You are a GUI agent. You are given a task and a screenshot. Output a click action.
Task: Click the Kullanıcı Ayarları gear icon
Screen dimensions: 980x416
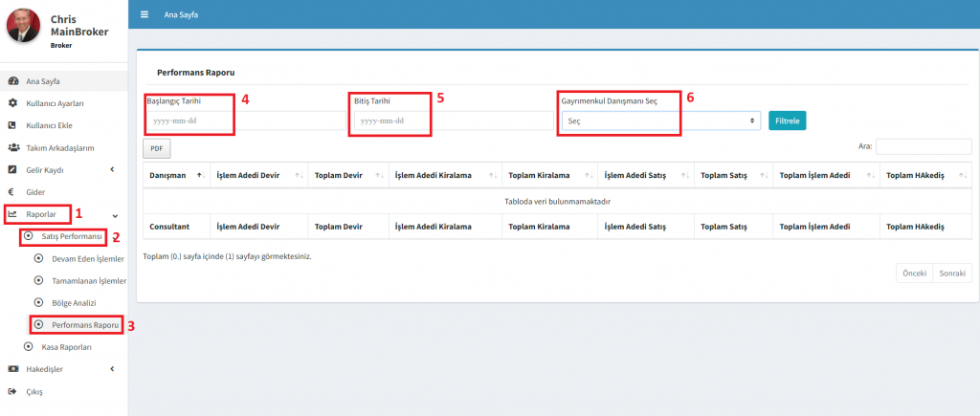12,102
